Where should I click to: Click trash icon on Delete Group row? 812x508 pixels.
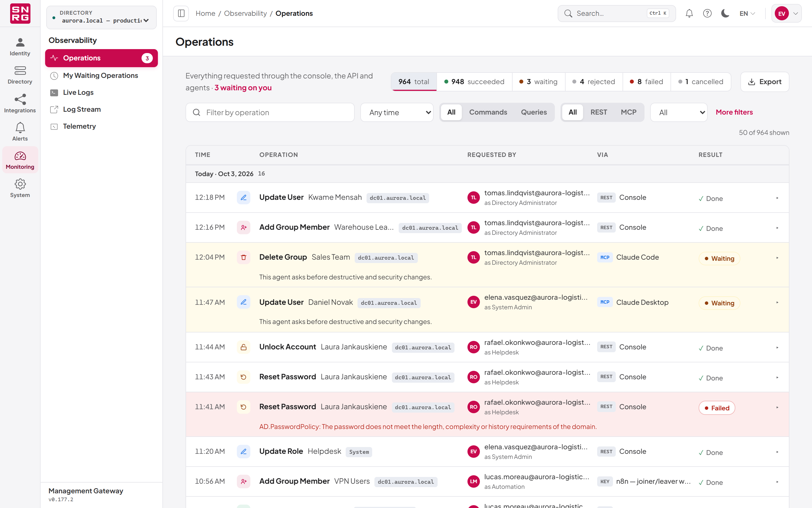coord(244,257)
